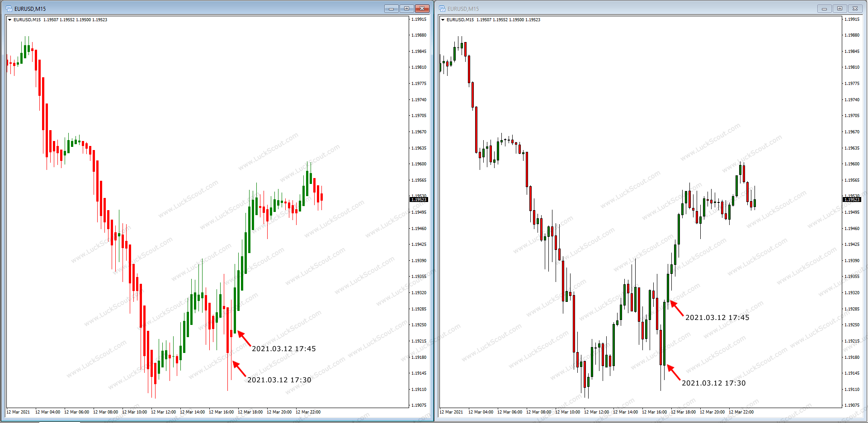The height and width of the screenshot is (423, 868).
Task: Click 1.19075 on left chart price scale
Action: pos(419,405)
